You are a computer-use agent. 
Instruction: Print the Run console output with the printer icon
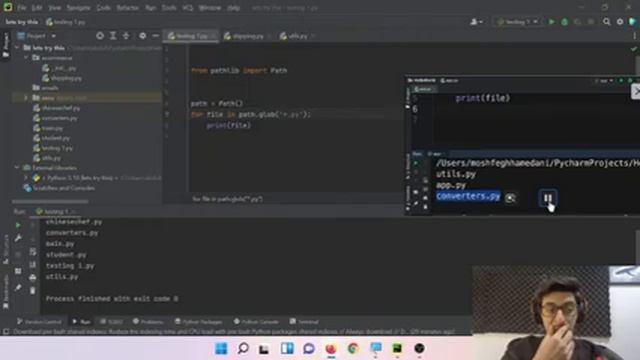[x=33, y=278]
